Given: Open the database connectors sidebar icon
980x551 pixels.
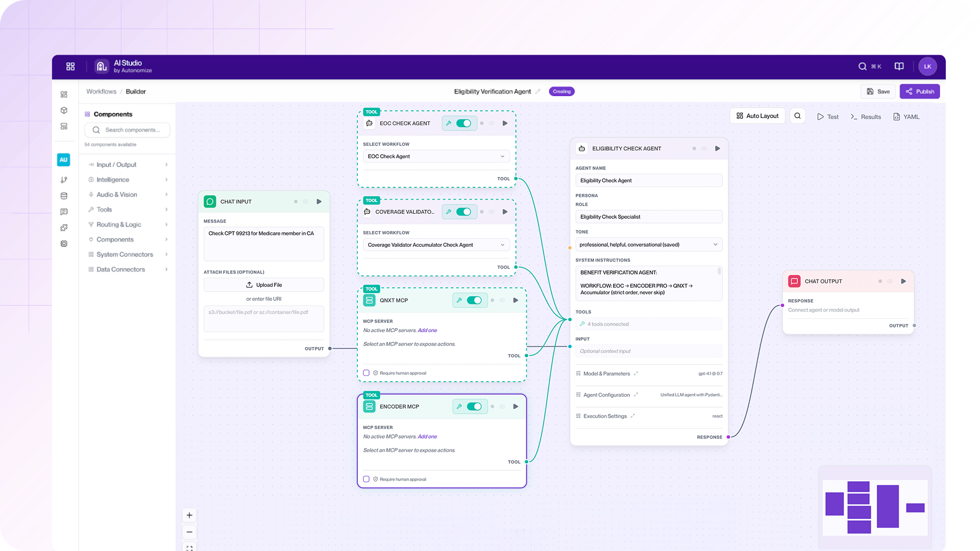Looking at the screenshot, I should 64,195.
